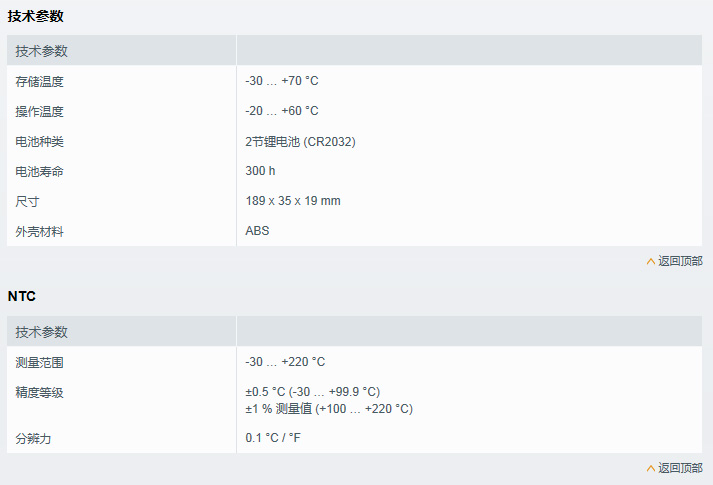
Task: Select the 存储温度 row label
Action: 40,81
